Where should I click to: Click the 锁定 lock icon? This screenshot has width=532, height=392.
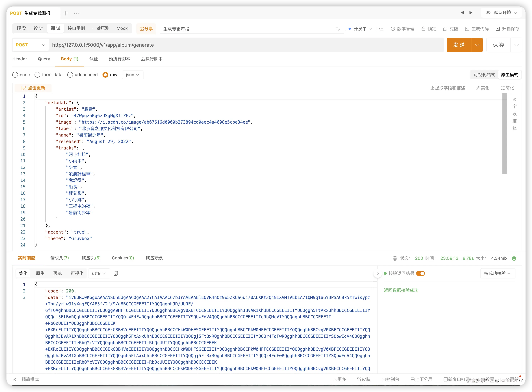click(x=423, y=29)
